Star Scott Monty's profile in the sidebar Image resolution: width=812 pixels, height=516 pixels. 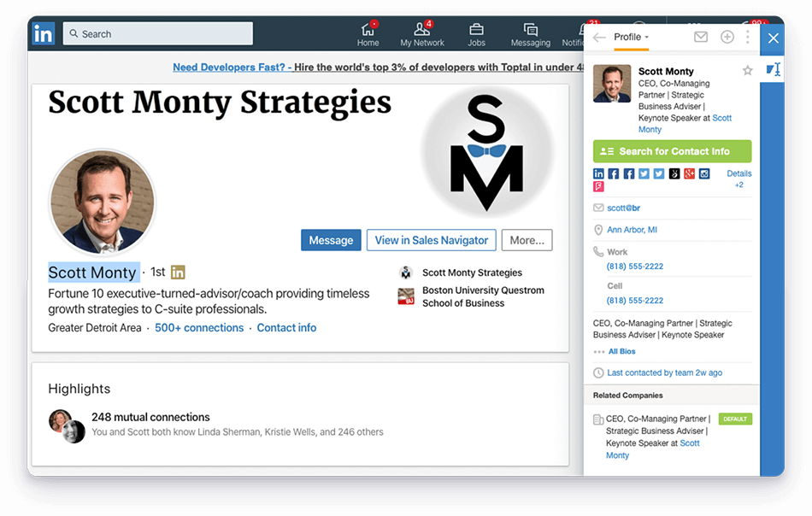(x=748, y=71)
